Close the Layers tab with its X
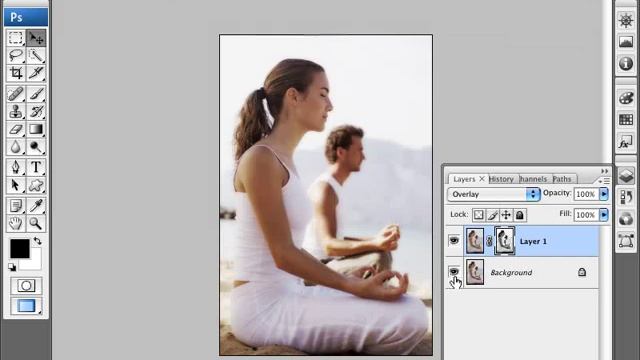The image size is (640, 360). tap(482, 179)
